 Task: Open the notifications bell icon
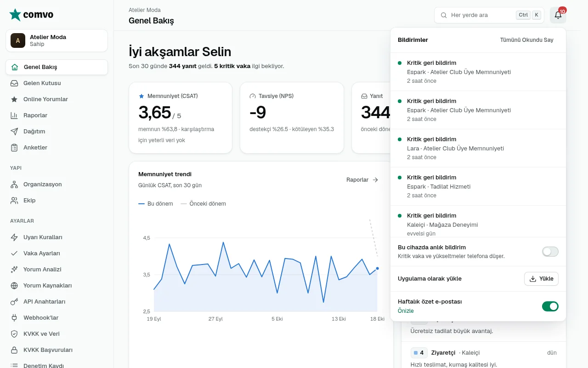[x=558, y=15]
